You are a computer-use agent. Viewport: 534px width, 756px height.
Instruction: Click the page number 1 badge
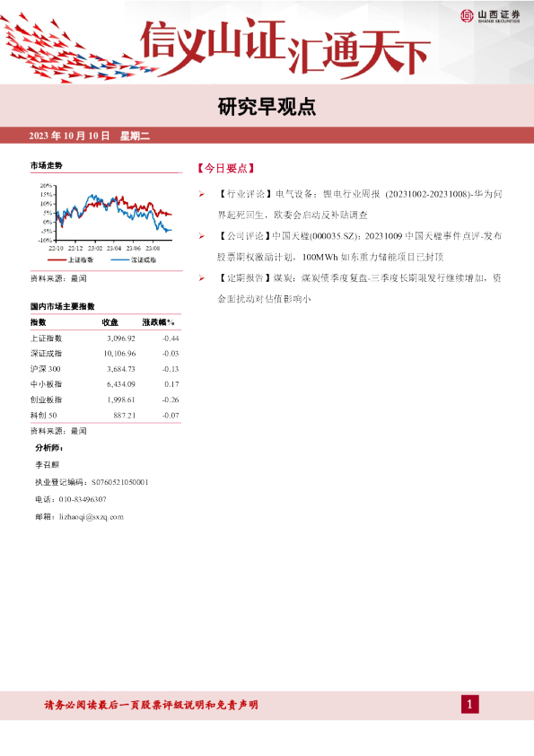click(470, 705)
